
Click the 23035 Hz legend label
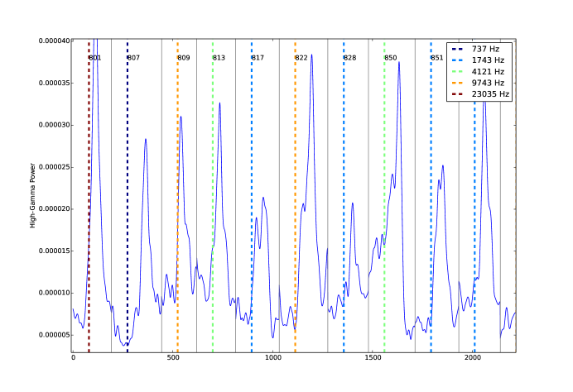coord(490,94)
